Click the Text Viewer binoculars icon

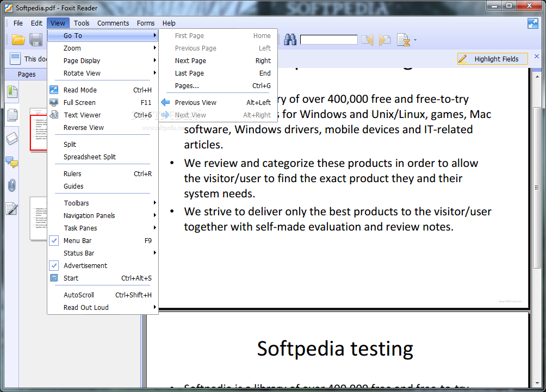(54, 115)
